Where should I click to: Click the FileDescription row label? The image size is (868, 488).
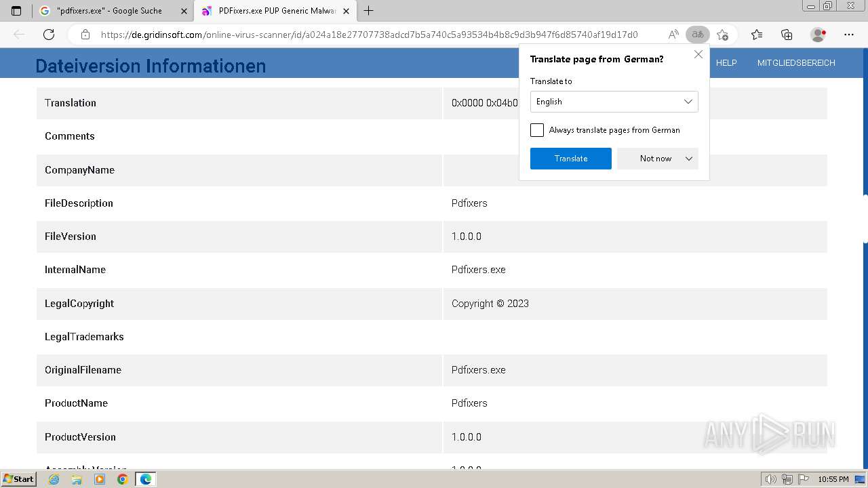click(79, 203)
